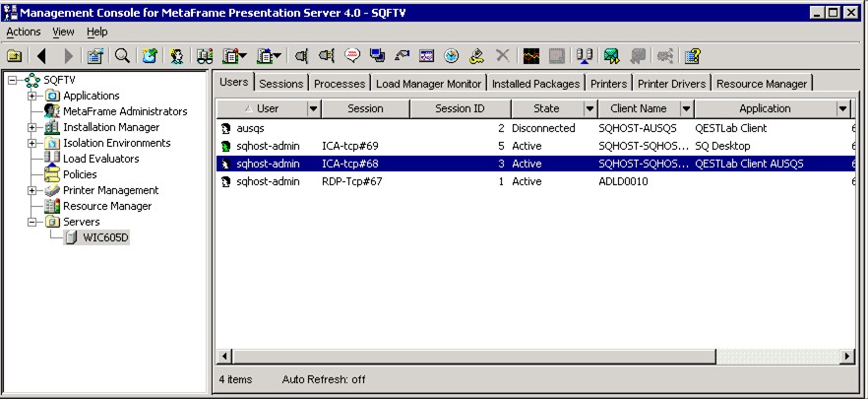
Task: Click the back arrow toolbar icon
Action: point(41,56)
